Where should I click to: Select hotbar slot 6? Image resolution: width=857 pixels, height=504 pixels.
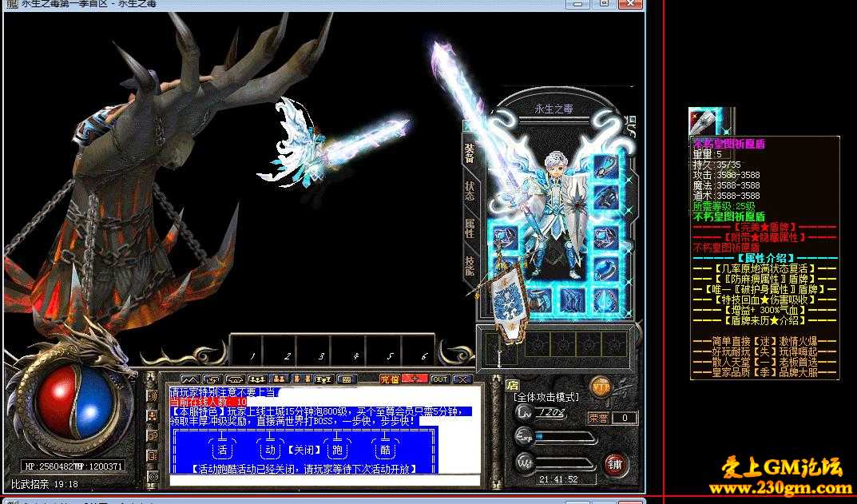coord(418,349)
